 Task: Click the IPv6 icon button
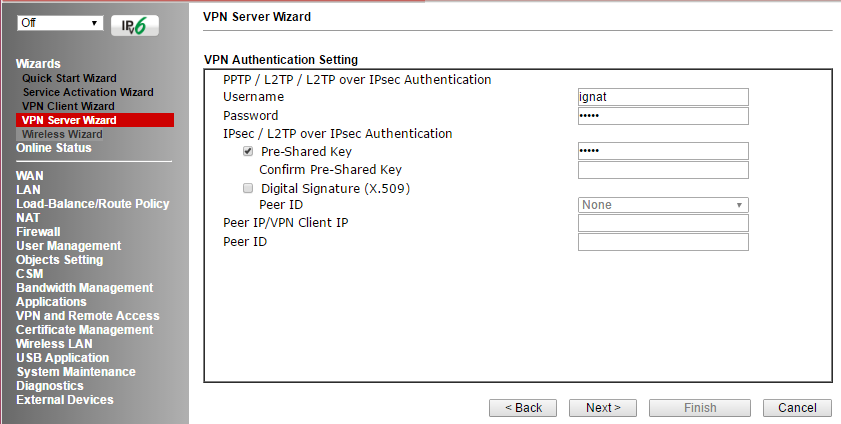click(x=135, y=26)
